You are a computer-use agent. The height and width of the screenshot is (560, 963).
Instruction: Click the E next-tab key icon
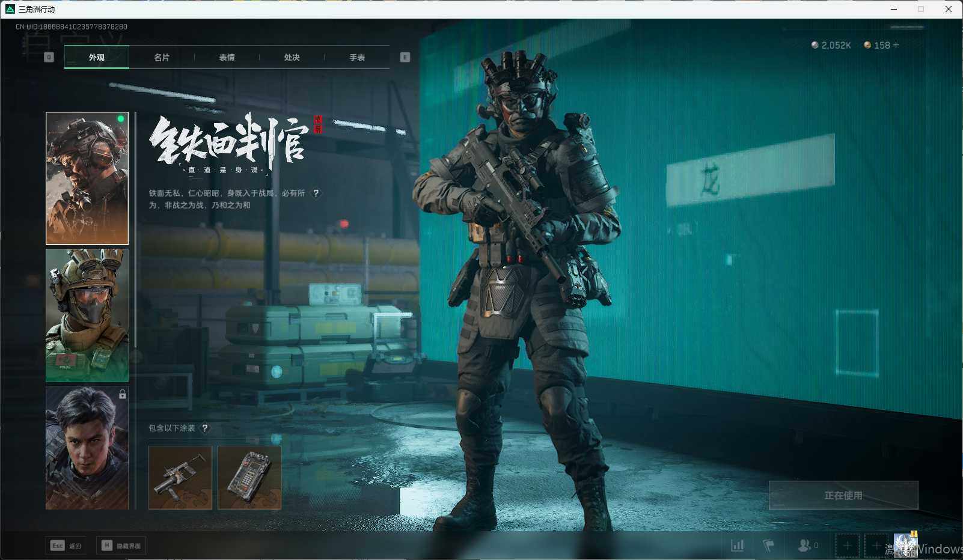[405, 57]
